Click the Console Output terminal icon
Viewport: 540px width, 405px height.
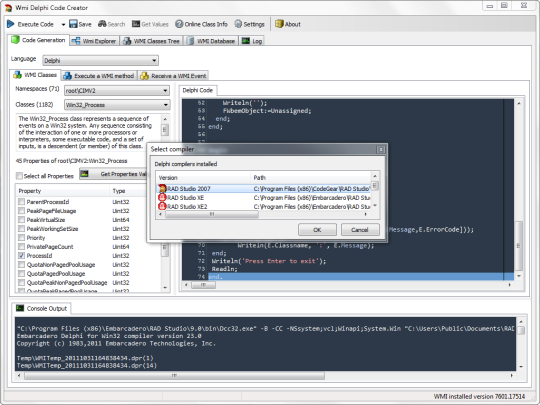[20, 308]
